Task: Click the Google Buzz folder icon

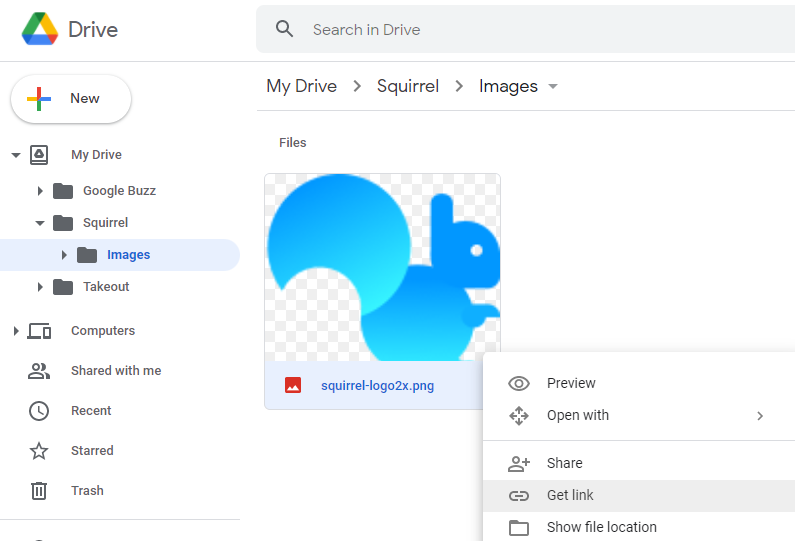Action: (63, 191)
